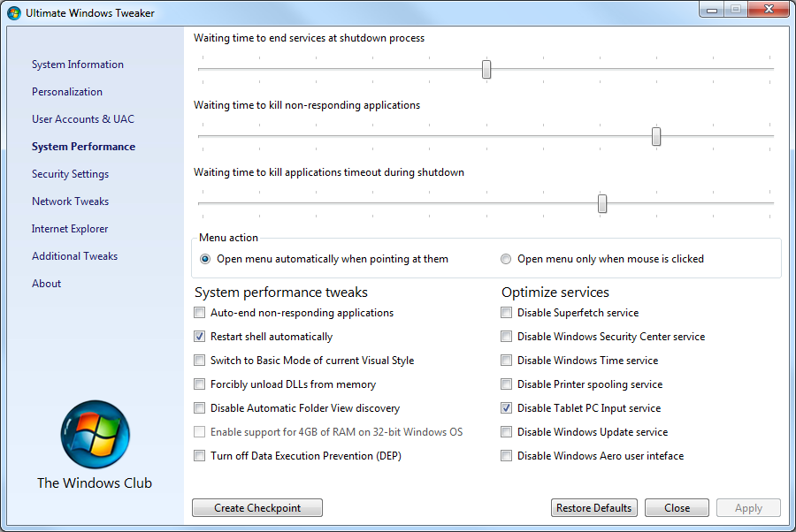Check Disable Superfetch service

[x=506, y=313]
